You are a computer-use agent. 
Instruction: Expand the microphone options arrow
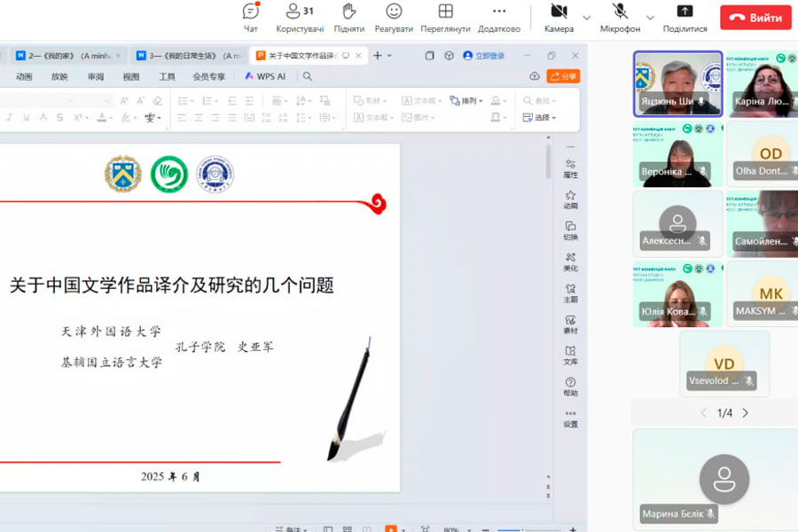650,18
